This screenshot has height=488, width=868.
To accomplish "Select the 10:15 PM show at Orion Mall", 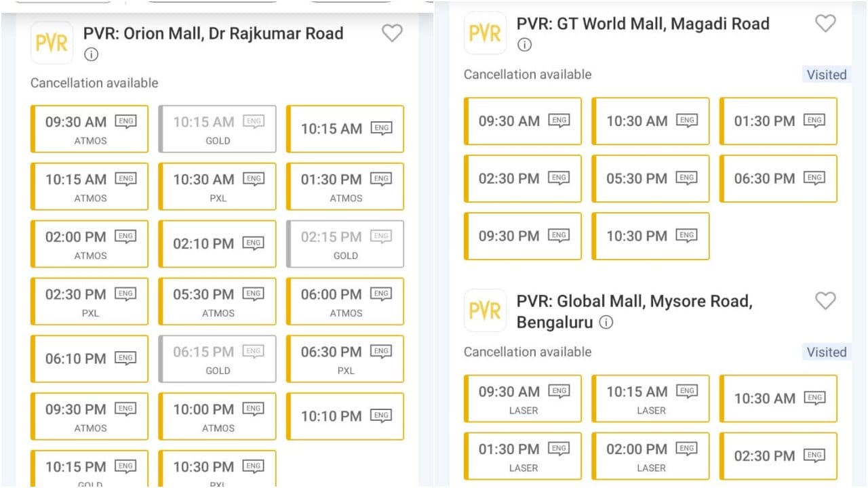I will 90,469.
